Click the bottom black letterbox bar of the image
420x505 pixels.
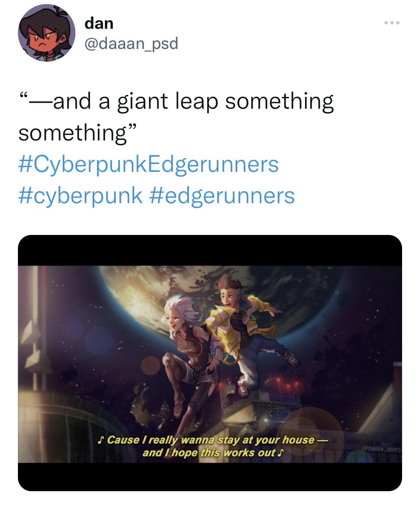coord(210,477)
